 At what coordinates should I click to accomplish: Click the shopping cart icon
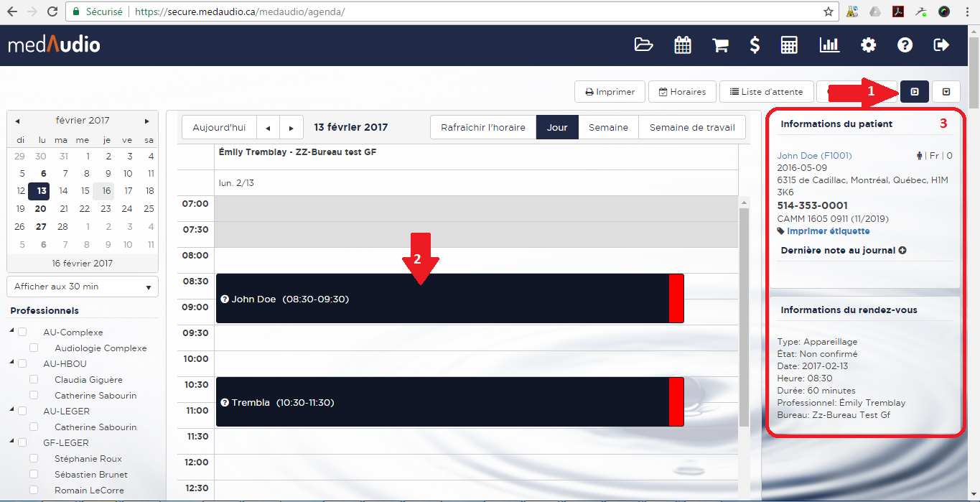point(719,45)
